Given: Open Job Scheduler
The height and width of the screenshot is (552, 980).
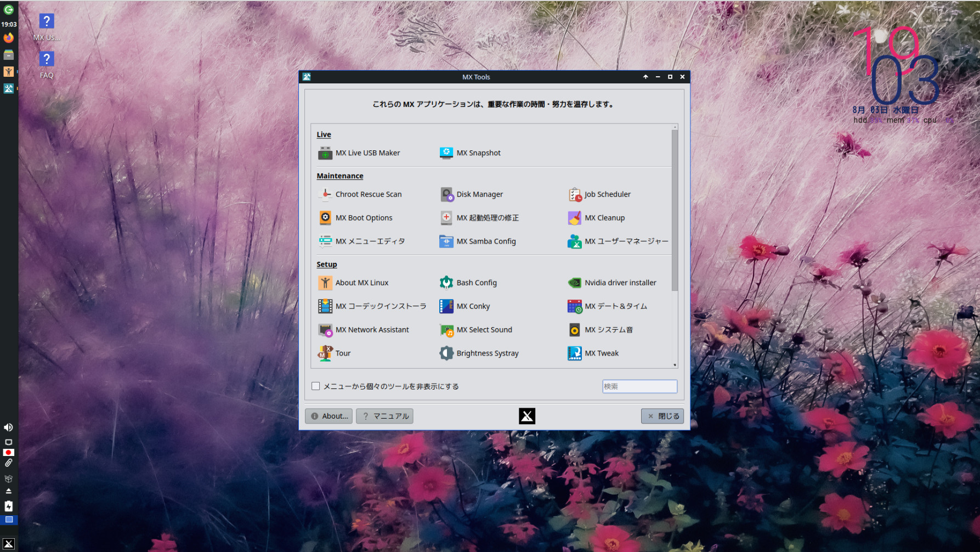Looking at the screenshot, I should click(599, 194).
